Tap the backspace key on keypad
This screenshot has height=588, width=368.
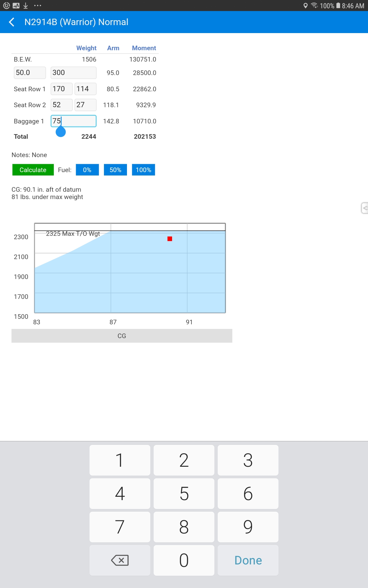(x=120, y=560)
